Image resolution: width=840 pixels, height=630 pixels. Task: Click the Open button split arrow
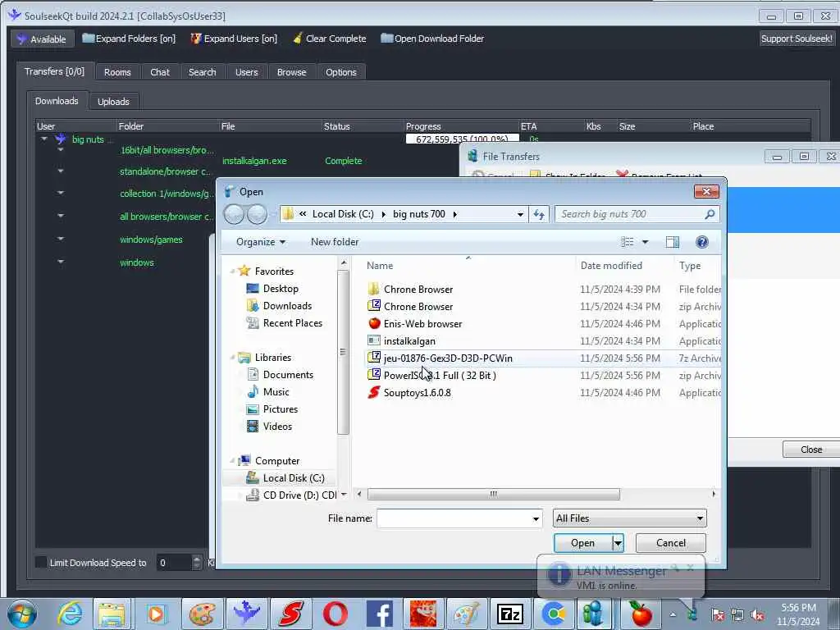click(618, 543)
